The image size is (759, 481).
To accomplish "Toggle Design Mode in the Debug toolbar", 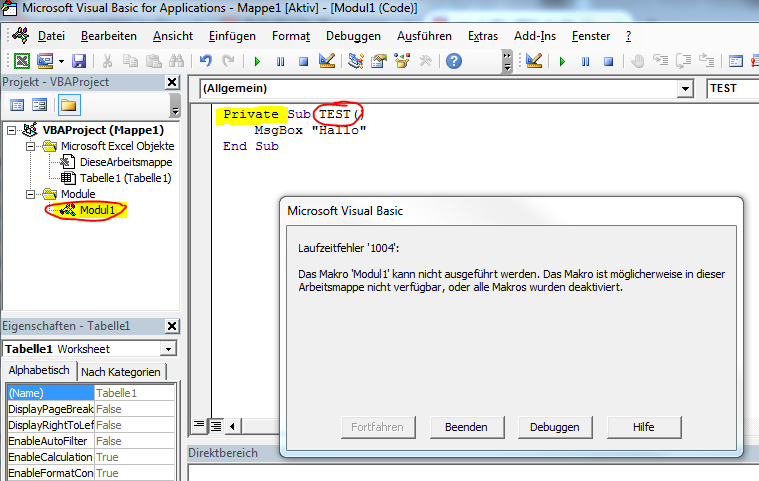I will [534, 61].
